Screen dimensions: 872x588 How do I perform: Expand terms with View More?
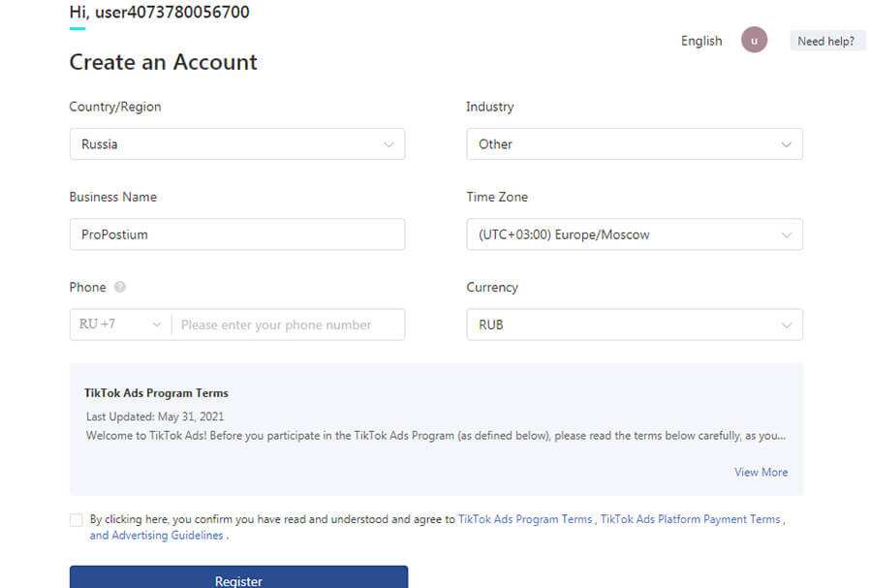(761, 472)
